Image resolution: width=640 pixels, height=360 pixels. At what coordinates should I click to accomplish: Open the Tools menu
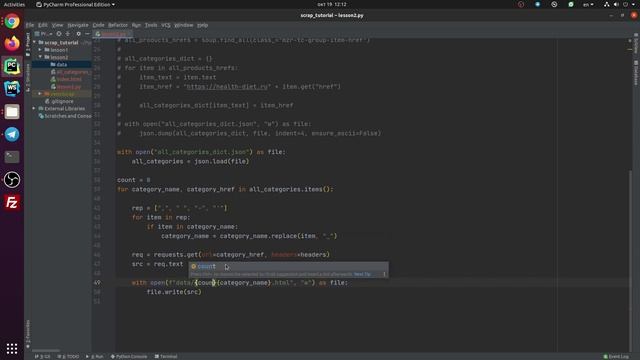coord(151,25)
